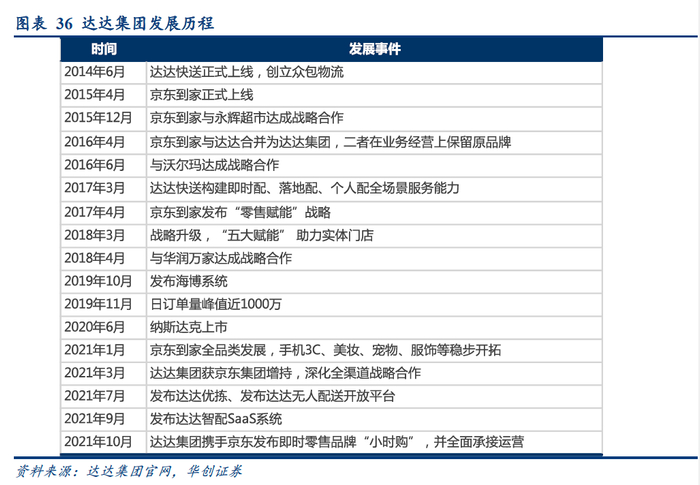Click '发布达达智配SaaS系统' event text
The width and height of the screenshot is (700, 485).
tap(216, 419)
